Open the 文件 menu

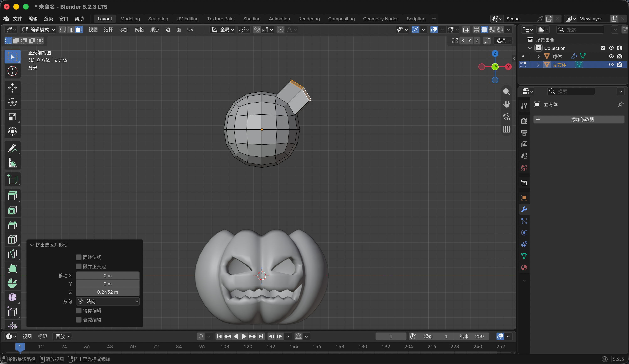pyautogui.click(x=17, y=19)
